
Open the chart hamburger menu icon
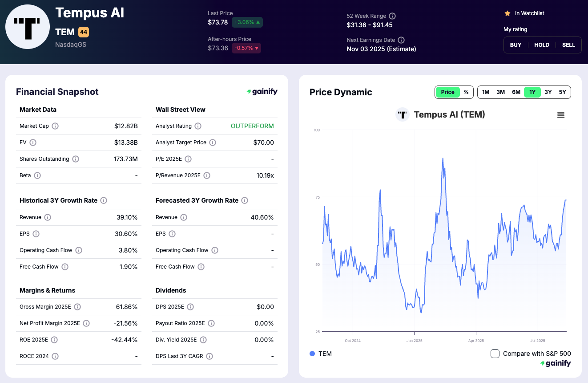tap(561, 115)
